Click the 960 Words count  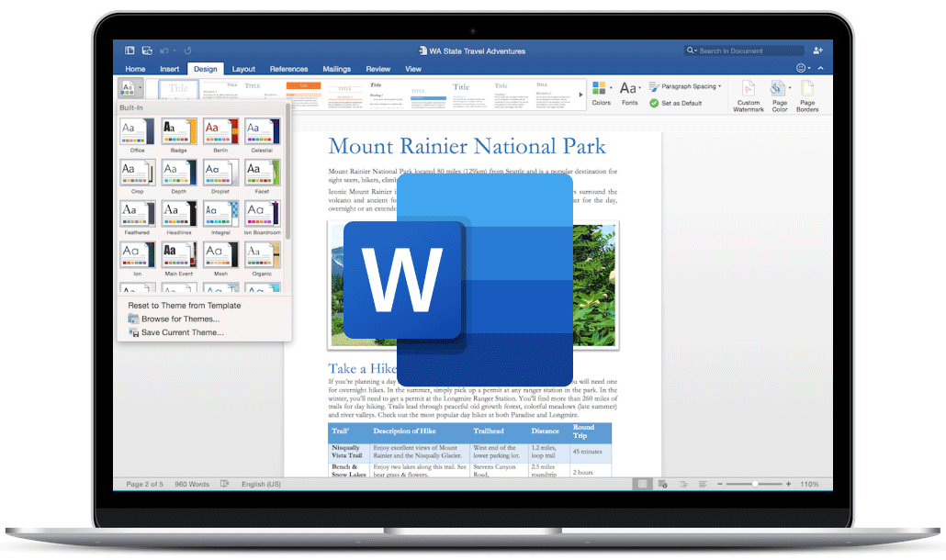[192, 484]
